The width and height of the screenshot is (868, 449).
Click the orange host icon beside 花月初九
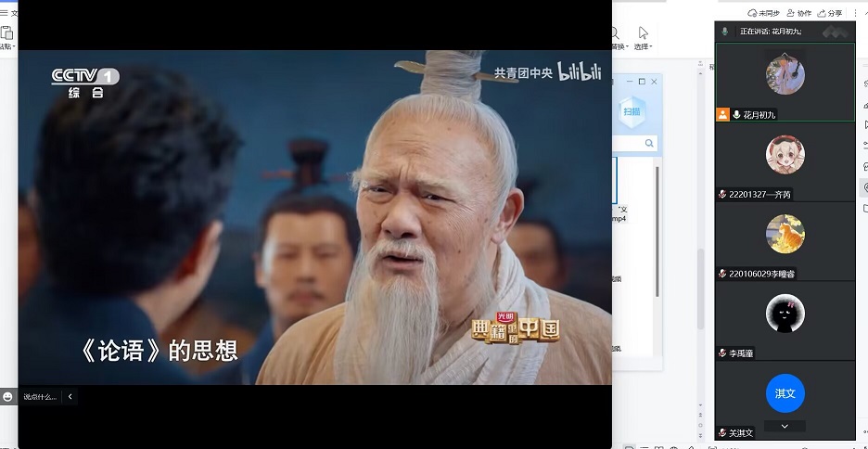pyautogui.click(x=722, y=115)
